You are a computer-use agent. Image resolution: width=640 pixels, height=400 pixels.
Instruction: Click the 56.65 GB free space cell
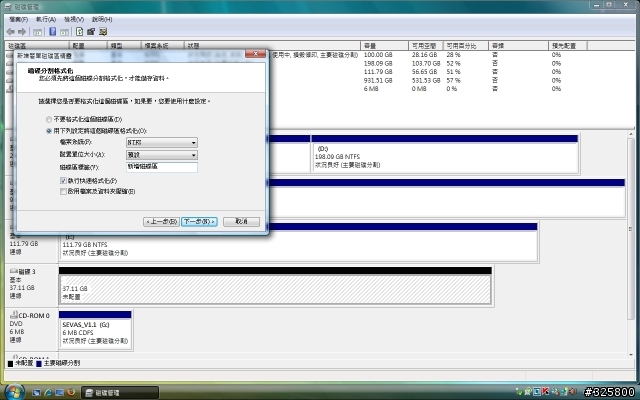[424, 72]
